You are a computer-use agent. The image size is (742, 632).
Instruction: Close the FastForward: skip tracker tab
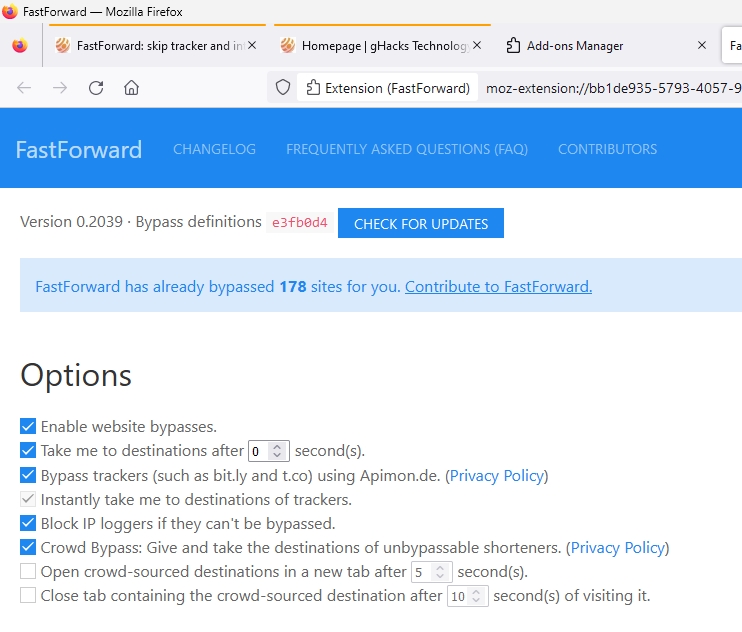click(x=252, y=45)
